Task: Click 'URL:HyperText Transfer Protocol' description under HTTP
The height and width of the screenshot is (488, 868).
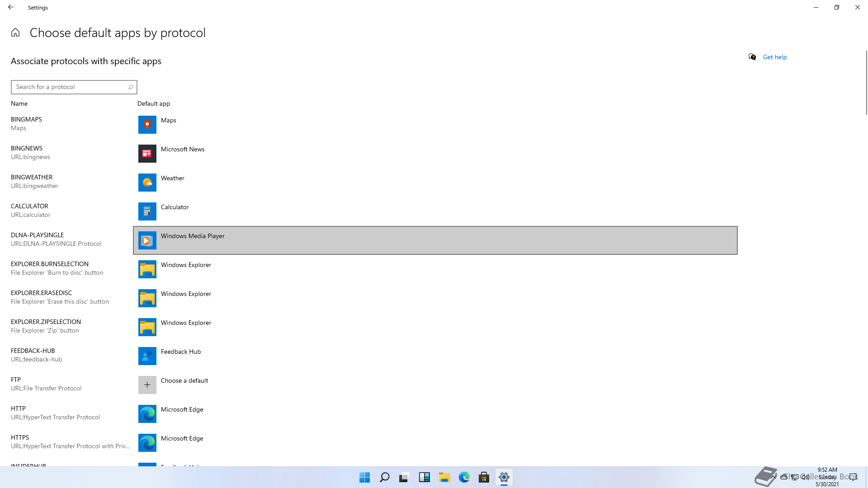Action: 55,417
